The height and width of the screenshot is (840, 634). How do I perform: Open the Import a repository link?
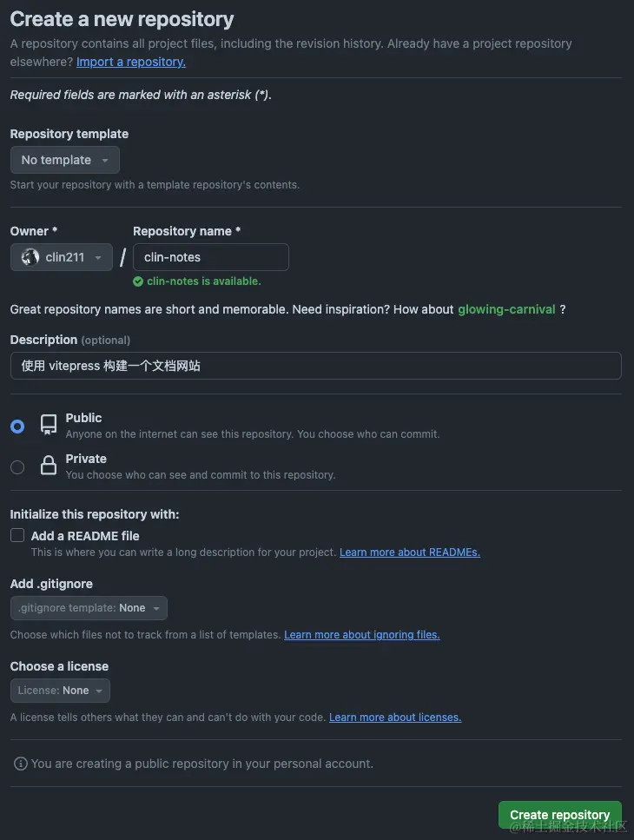point(130,62)
